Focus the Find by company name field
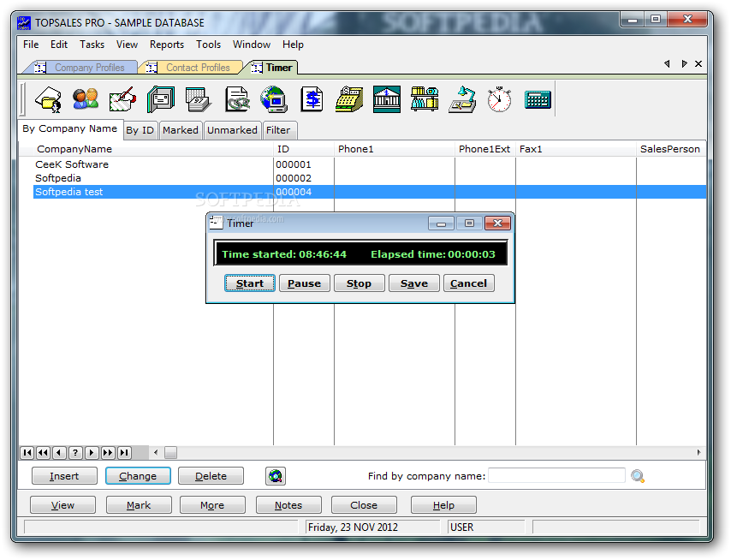Screen dimensions: 731x560 coord(556,475)
